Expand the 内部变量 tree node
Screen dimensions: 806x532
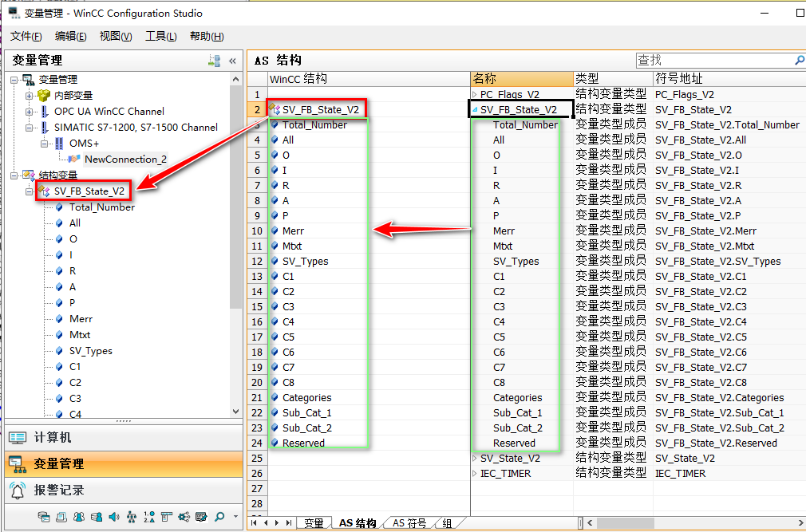click(x=30, y=96)
